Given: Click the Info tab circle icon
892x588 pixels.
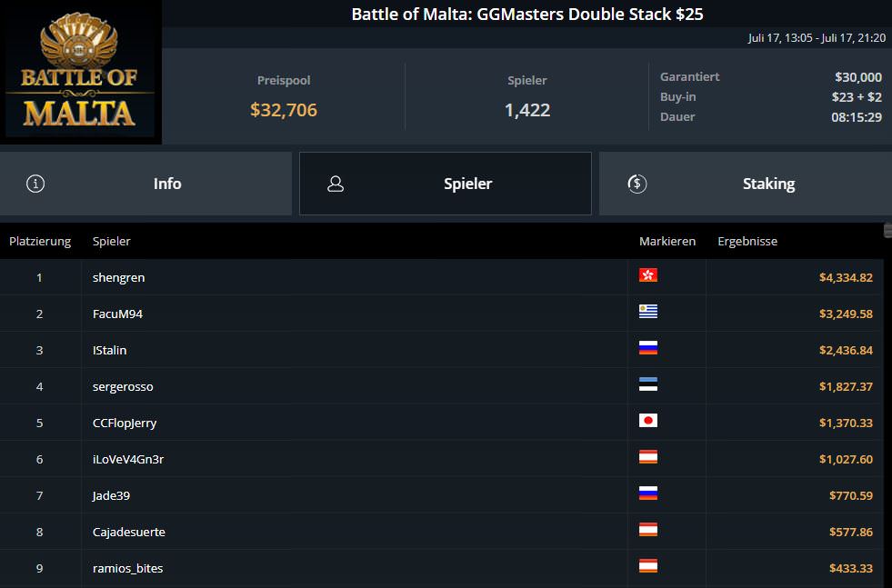Looking at the screenshot, I should (36, 184).
